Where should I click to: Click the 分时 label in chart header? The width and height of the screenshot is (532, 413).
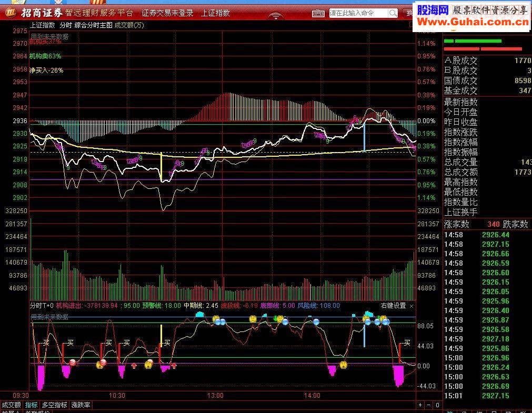[66, 25]
